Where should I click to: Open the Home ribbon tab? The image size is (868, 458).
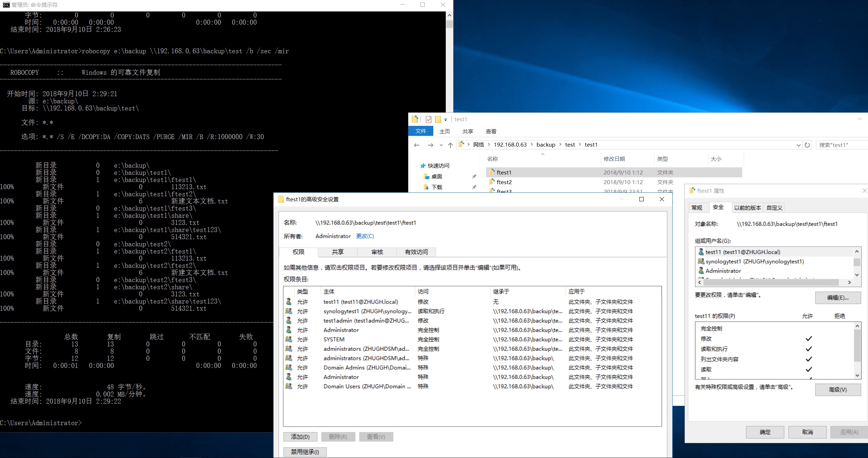click(x=445, y=131)
